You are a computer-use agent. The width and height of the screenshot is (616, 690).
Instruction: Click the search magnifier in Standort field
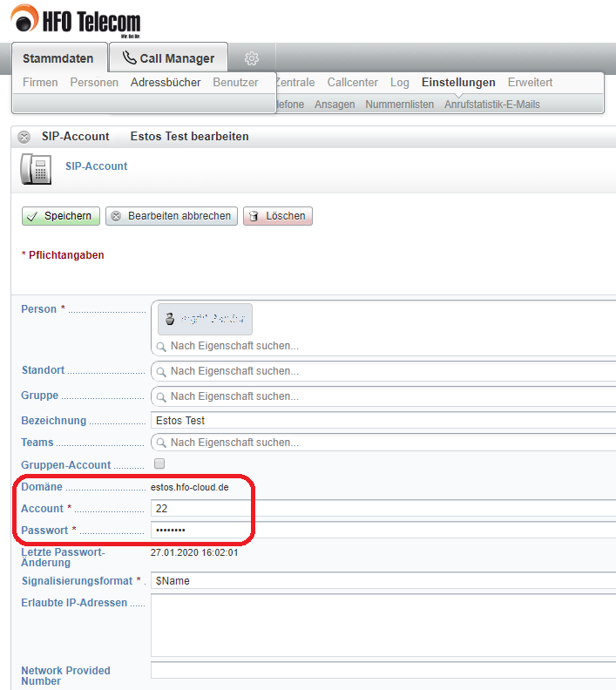click(161, 371)
